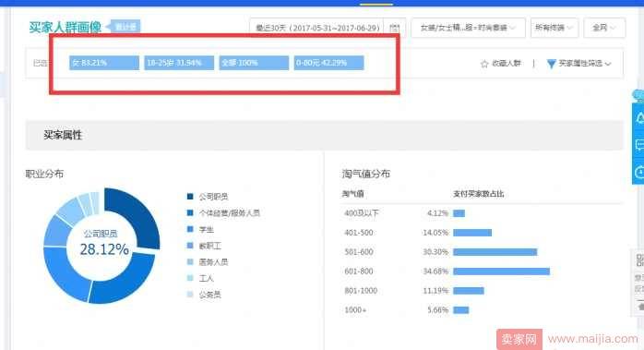Viewport: 644px width, 350px height.
Task: Click the 淘气值分布 chart title
Action: 366,174
